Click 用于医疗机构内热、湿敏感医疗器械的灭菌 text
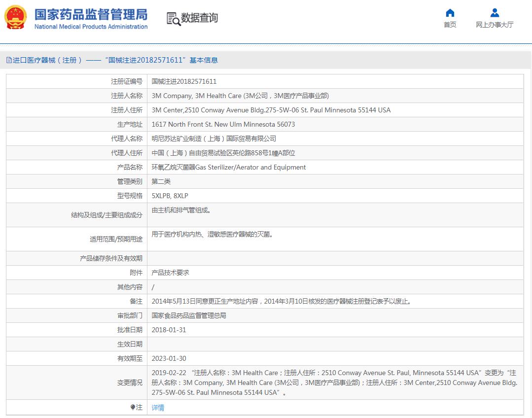Image resolution: width=532 pixels, height=418 pixels. pyautogui.click(x=213, y=235)
